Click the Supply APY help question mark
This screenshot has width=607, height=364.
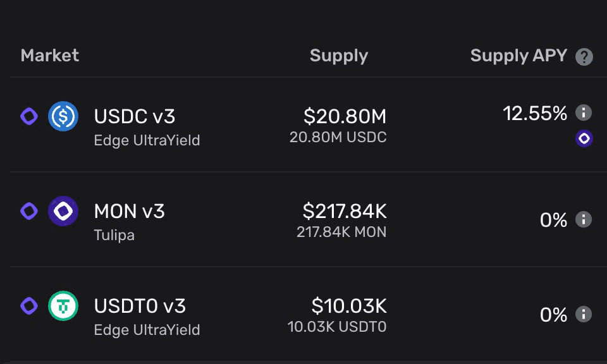pyautogui.click(x=584, y=57)
